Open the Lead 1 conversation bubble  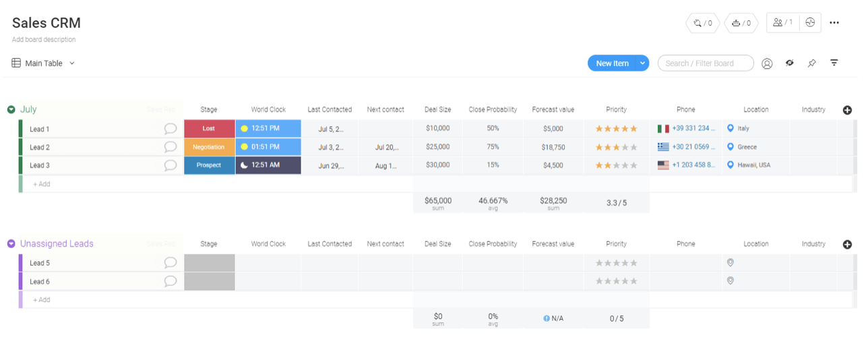[x=170, y=129]
